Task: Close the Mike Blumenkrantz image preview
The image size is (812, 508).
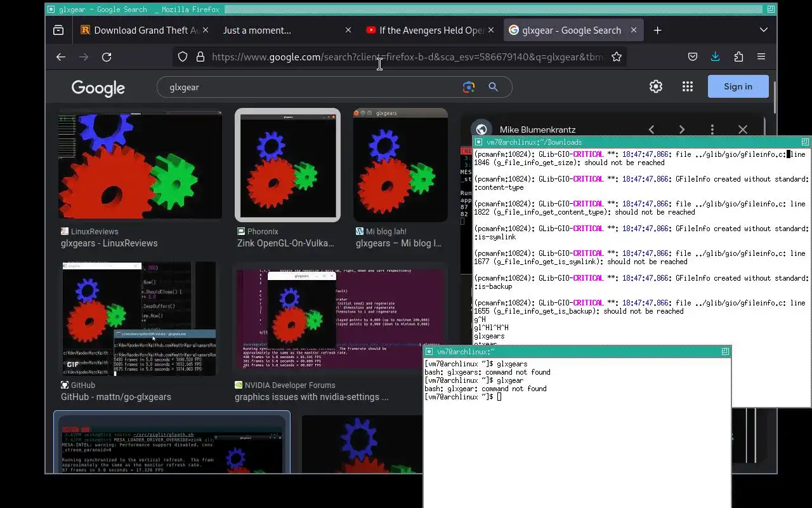Action: [x=743, y=130]
